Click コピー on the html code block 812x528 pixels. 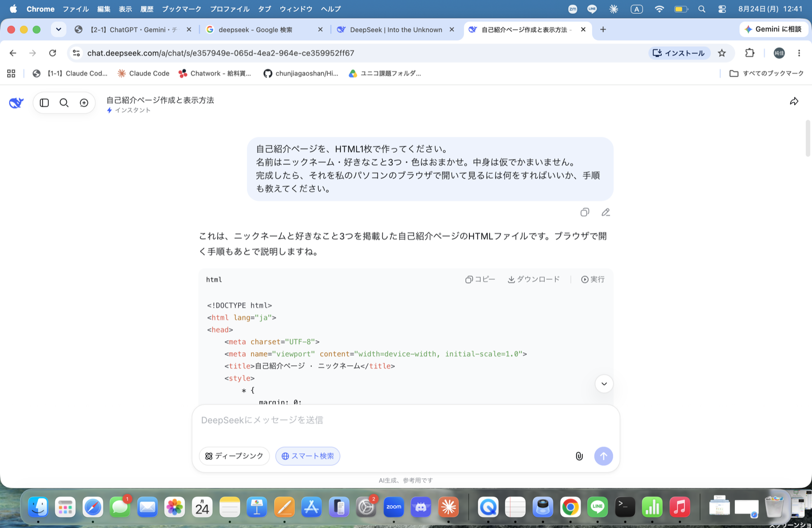tap(480, 279)
